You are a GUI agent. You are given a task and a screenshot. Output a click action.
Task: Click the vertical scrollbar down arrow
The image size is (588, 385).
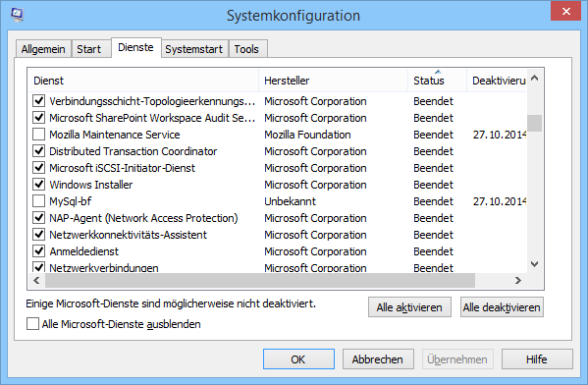[x=535, y=264]
